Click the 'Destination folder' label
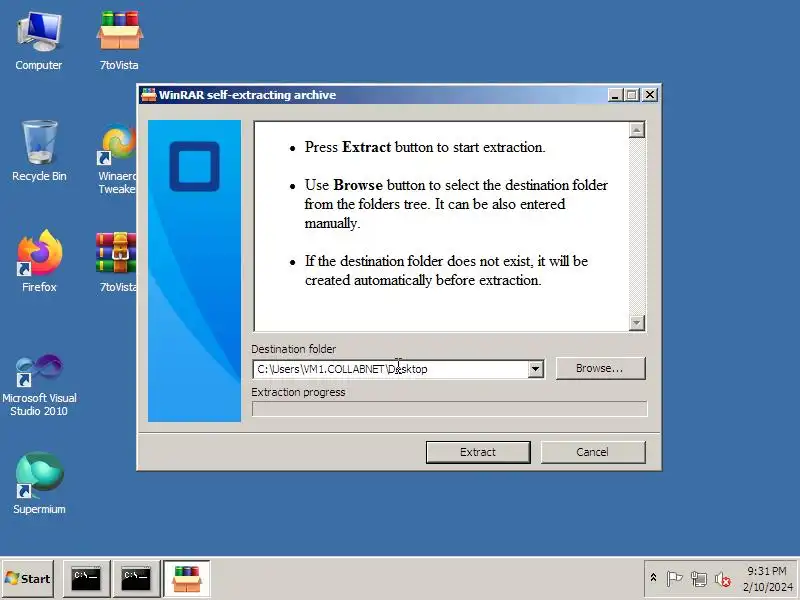Viewport: 800px width, 600px height. 293,349
